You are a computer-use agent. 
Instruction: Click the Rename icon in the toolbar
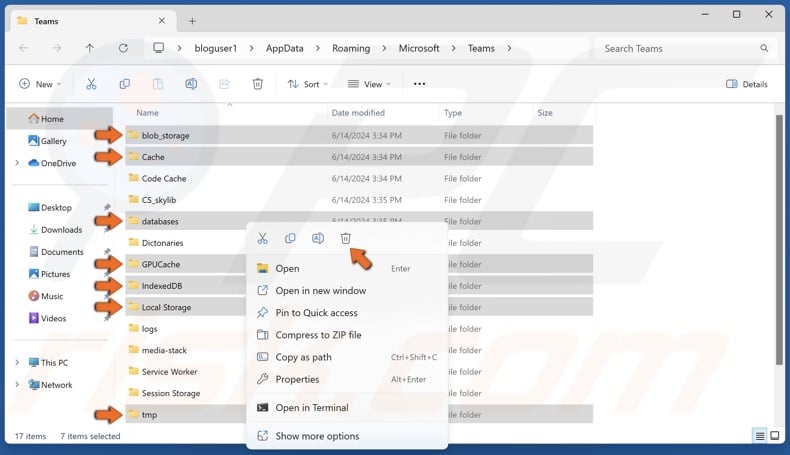click(191, 84)
